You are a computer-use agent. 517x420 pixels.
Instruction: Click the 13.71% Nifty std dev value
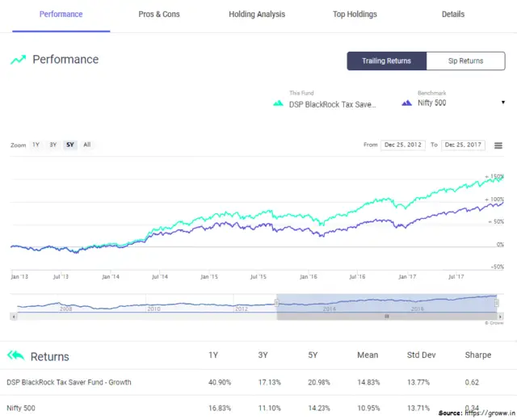click(418, 408)
